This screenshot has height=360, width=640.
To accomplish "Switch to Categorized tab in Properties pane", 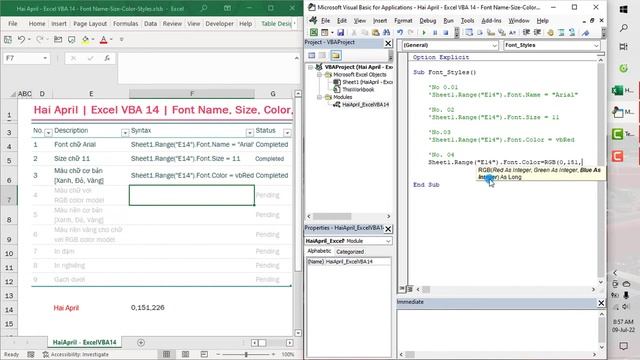I will click(x=350, y=251).
